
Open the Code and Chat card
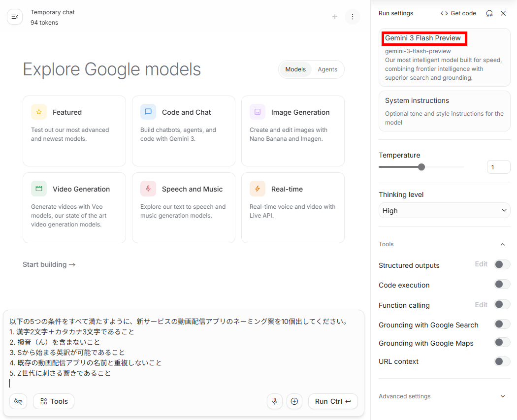click(x=184, y=131)
